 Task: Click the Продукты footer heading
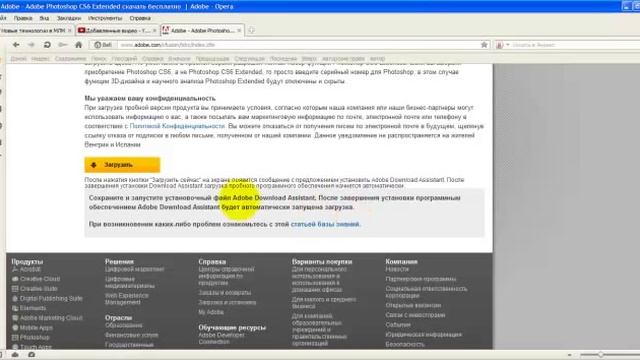click(27, 262)
